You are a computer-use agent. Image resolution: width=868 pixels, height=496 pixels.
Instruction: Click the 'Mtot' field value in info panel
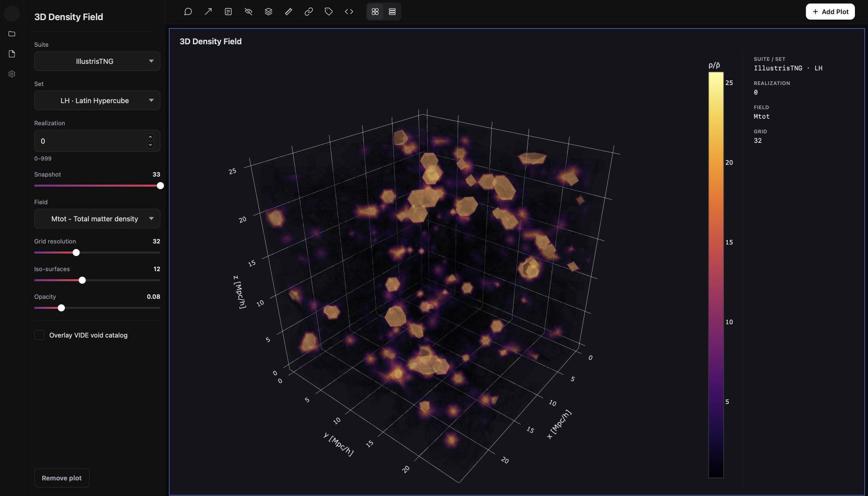point(761,116)
